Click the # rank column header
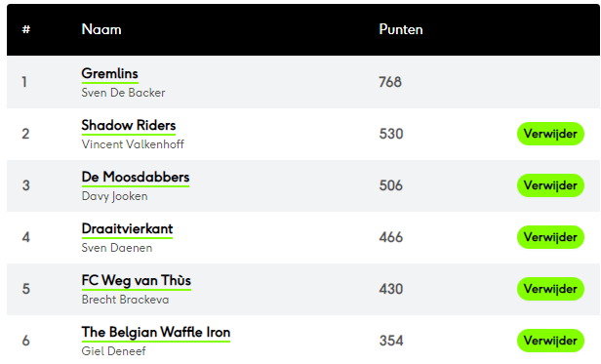This screenshot has height=364, width=601. click(x=26, y=29)
